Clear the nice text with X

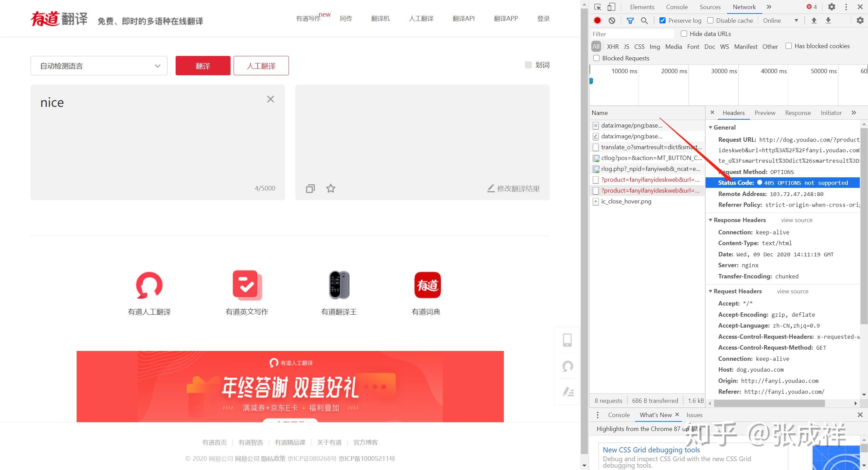pos(270,99)
